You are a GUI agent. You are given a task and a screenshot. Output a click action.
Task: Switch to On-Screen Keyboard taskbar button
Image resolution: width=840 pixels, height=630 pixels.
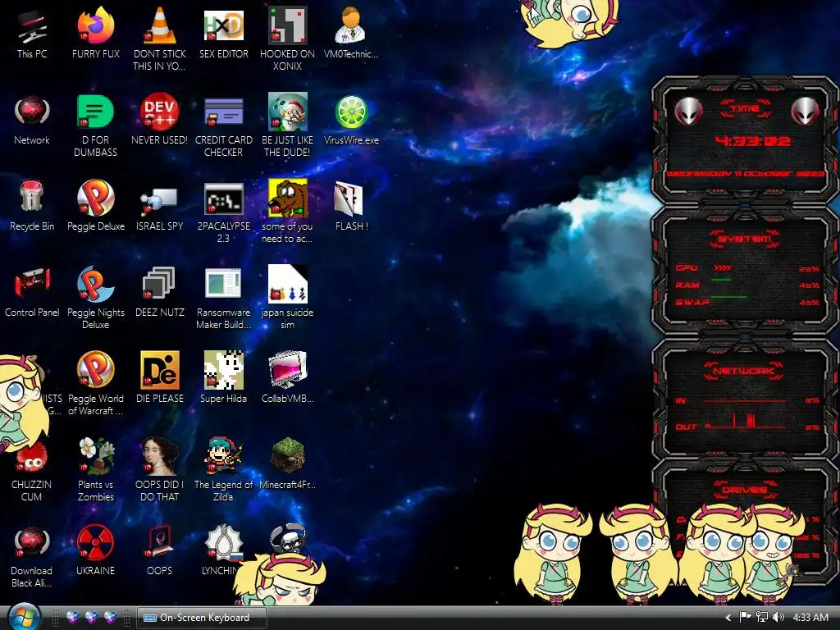pos(202,618)
